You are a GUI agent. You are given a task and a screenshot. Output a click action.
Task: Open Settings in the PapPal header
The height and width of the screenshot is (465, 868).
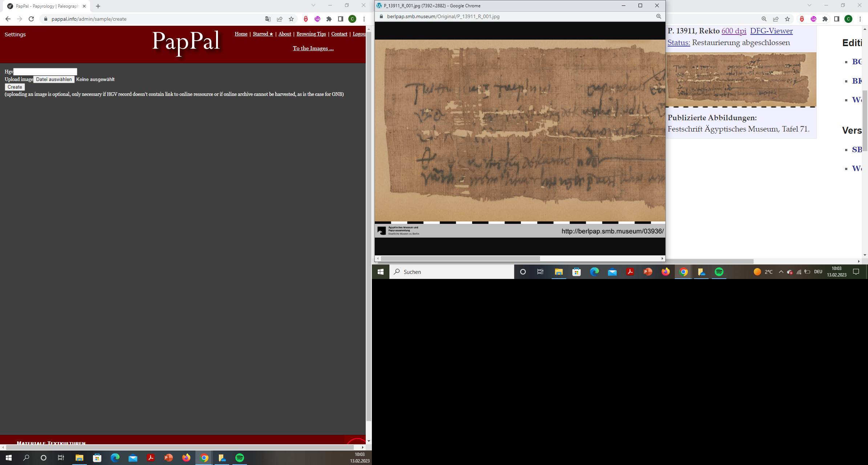pyautogui.click(x=15, y=35)
